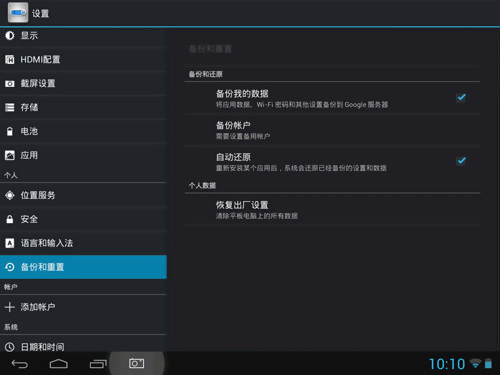500x375 pixels.
Task: Click the Wi-Fi status icon
Action: point(475,363)
